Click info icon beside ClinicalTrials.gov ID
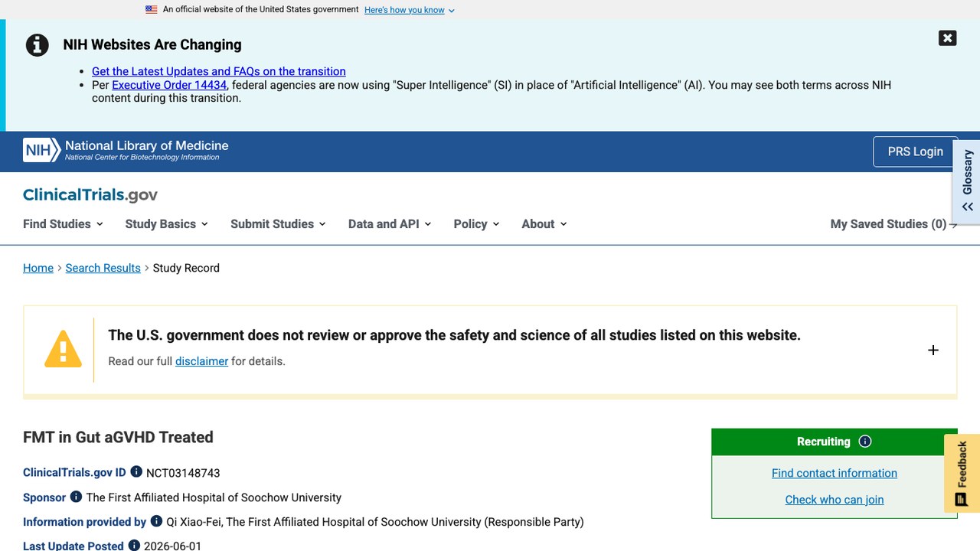This screenshot has width=980, height=551. point(136,472)
